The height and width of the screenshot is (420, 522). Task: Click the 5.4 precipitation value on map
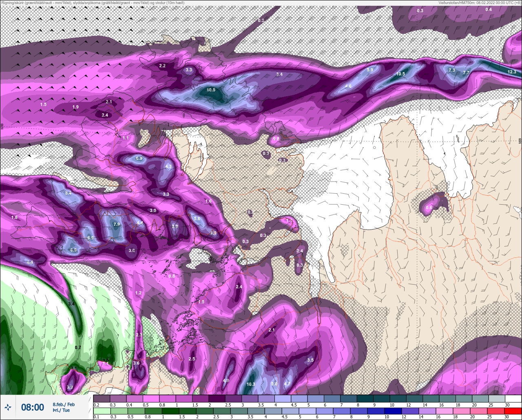coord(68,193)
